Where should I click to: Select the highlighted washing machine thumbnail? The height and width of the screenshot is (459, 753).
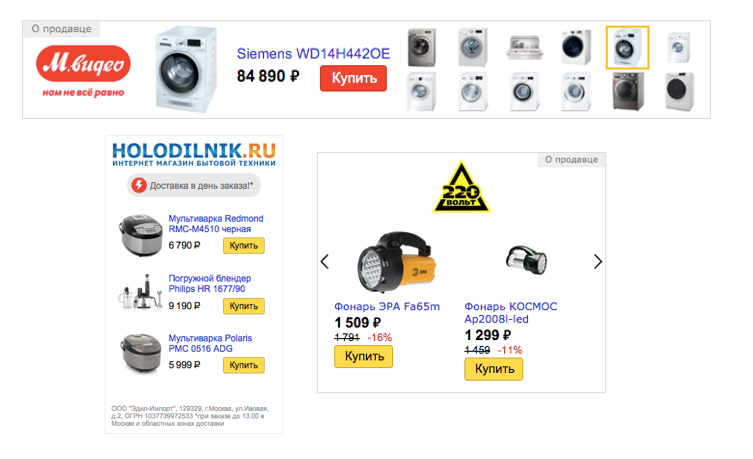point(627,48)
